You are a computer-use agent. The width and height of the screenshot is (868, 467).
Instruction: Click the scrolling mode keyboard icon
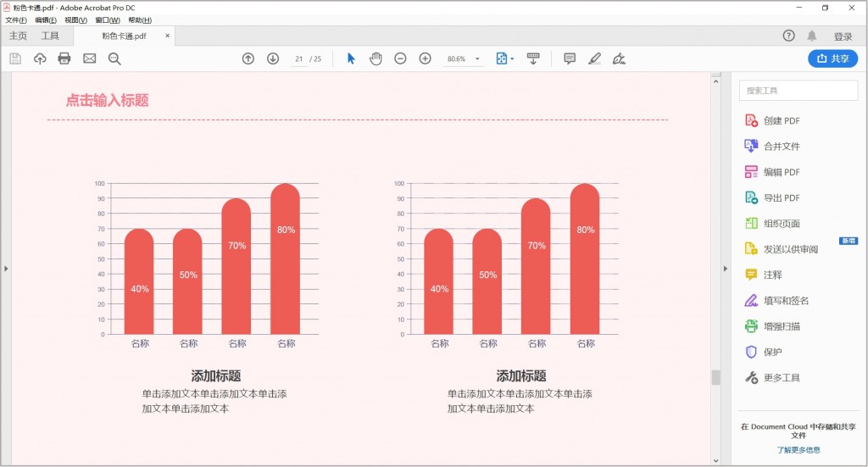pyautogui.click(x=533, y=58)
